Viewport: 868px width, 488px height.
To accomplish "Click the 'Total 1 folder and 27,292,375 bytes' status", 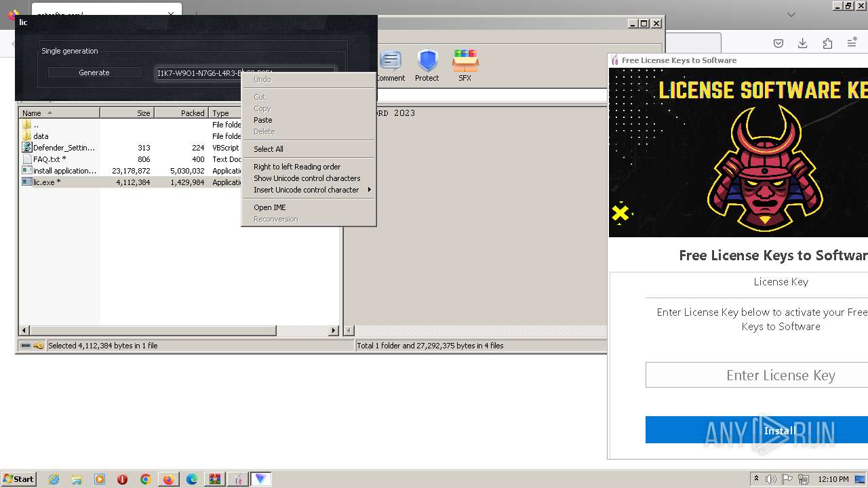I will (430, 346).
